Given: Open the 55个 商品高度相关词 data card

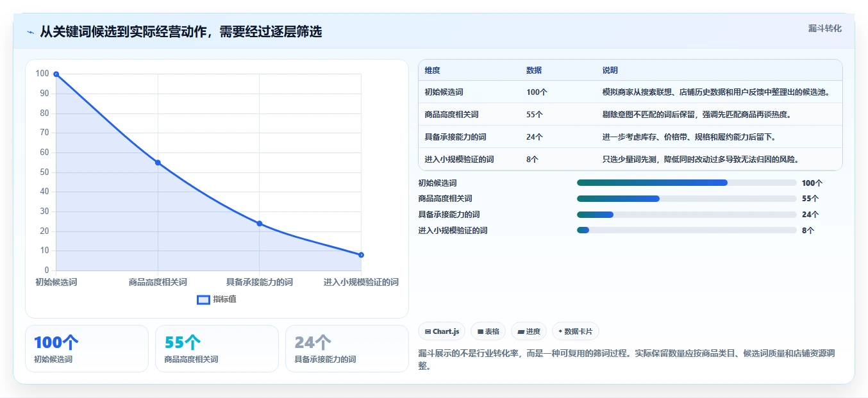Looking at the screenshot, I should (x=217, y=349).
